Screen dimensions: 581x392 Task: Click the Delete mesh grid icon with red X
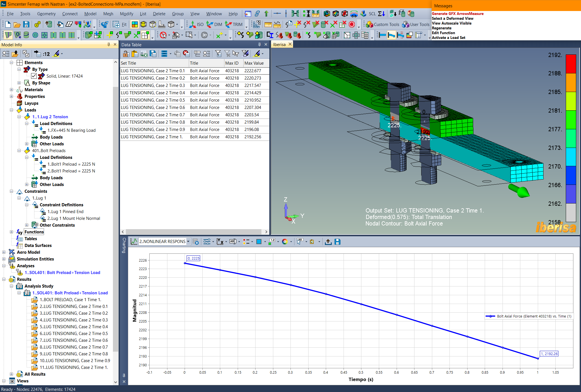[x=342, y=25]
